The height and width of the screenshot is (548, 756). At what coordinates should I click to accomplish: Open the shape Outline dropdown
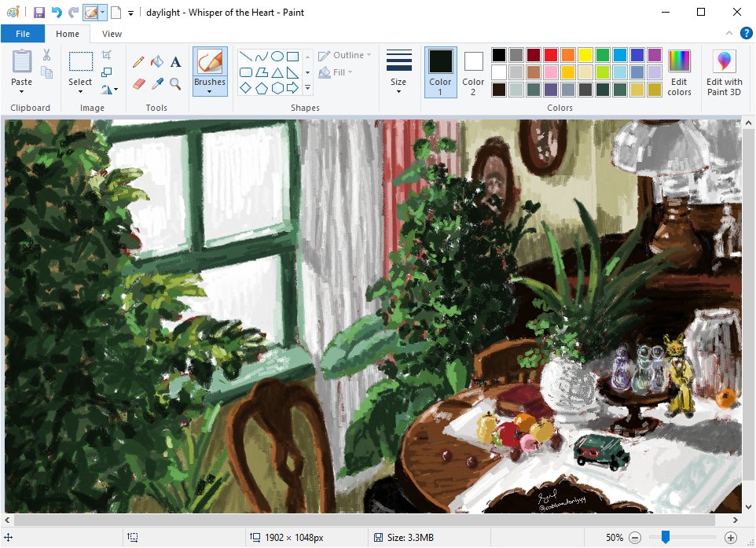[345, 55]
